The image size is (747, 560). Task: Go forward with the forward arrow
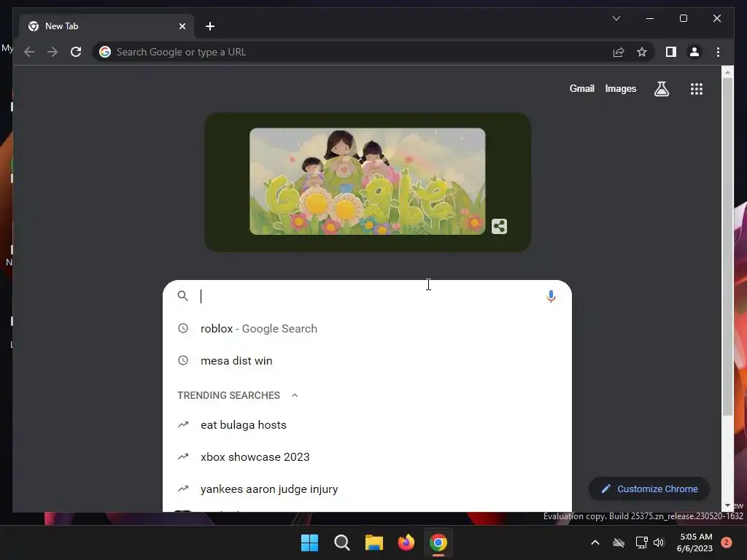coord(53,52)
